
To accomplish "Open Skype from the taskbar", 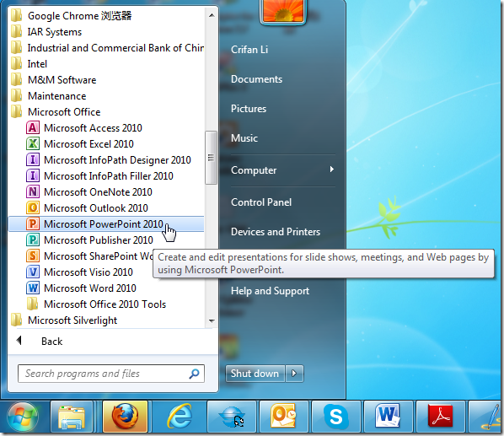I will click(336, 417).
